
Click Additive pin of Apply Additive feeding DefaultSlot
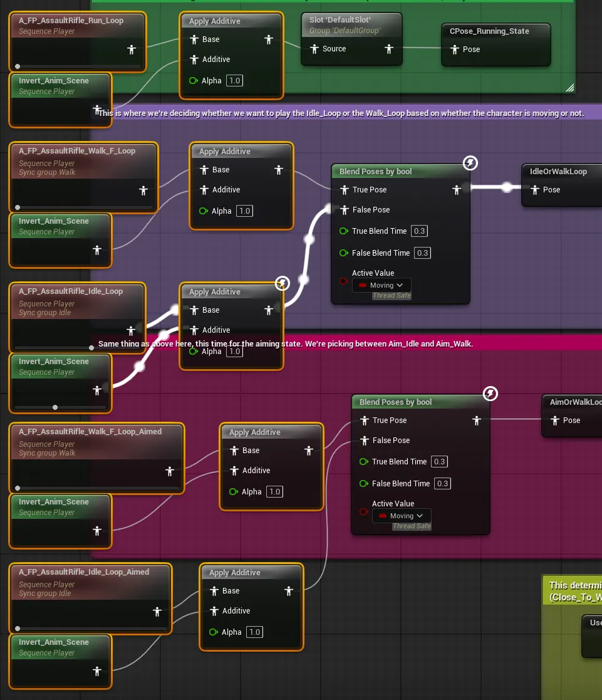[194, 60]
